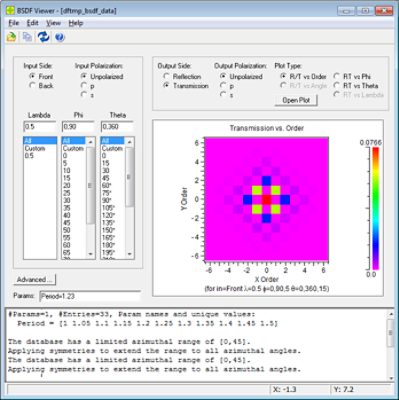Open help via question mark icon
The image size is (399, 400).
point(60,37)
